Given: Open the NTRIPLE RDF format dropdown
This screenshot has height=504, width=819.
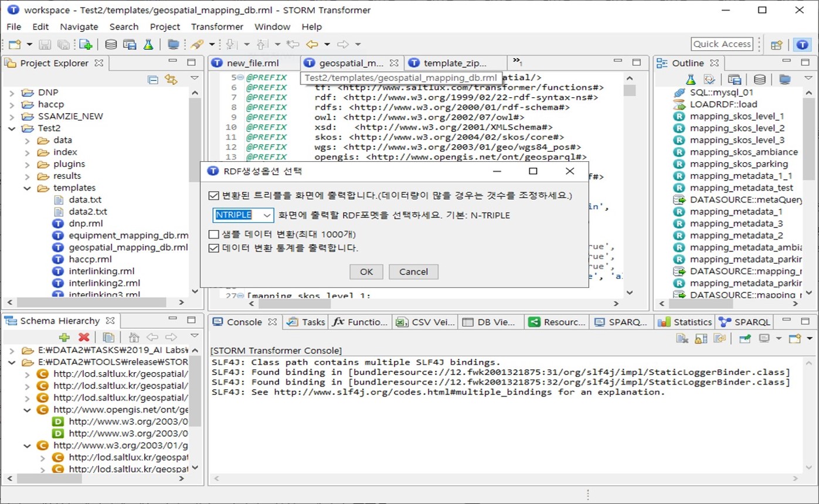Looking at the screenshot, I should (267, 215).
